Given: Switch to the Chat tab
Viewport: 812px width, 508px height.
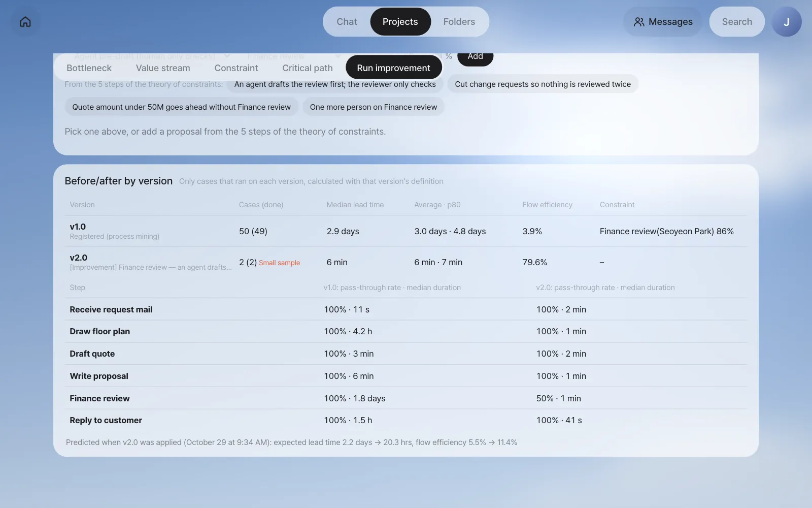Looking at the screenshot, I should click(347, 22).
